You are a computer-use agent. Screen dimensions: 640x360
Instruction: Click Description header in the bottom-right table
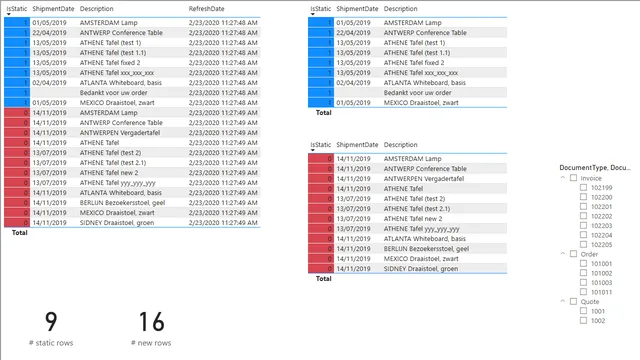click(400, 144)
